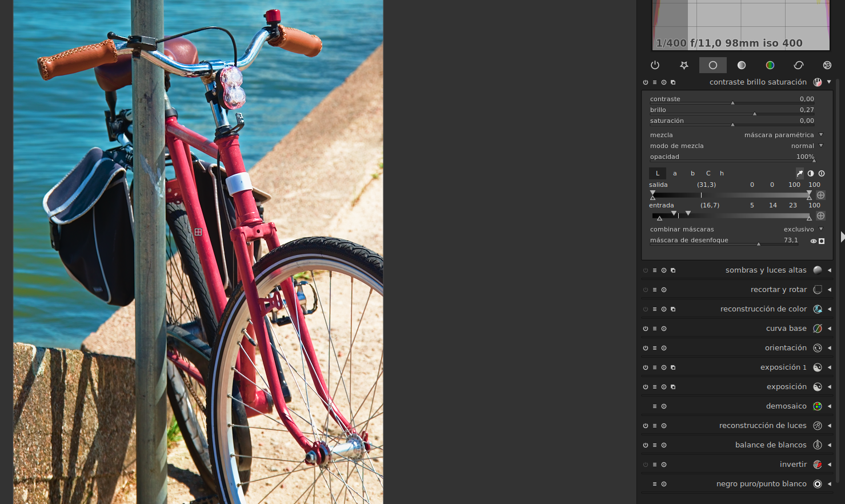Select the b channel tab

(x=692, y=173)
